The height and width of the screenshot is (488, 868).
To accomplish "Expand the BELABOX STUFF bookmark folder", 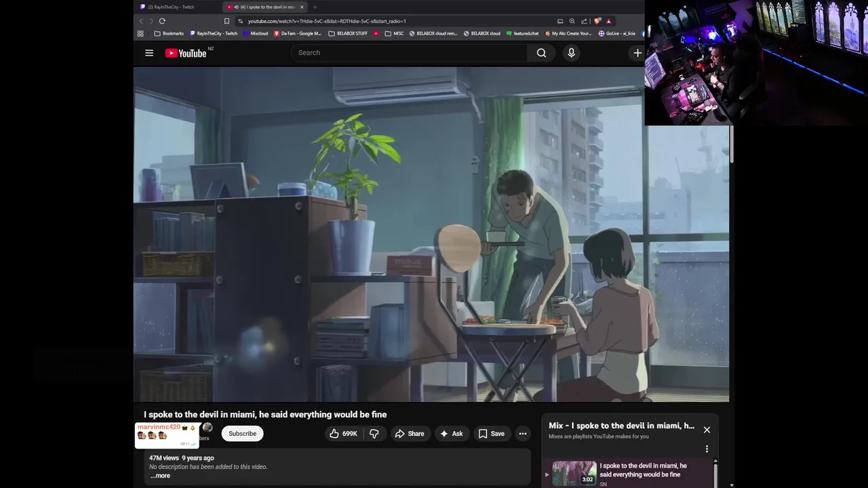I will (348, 33).
